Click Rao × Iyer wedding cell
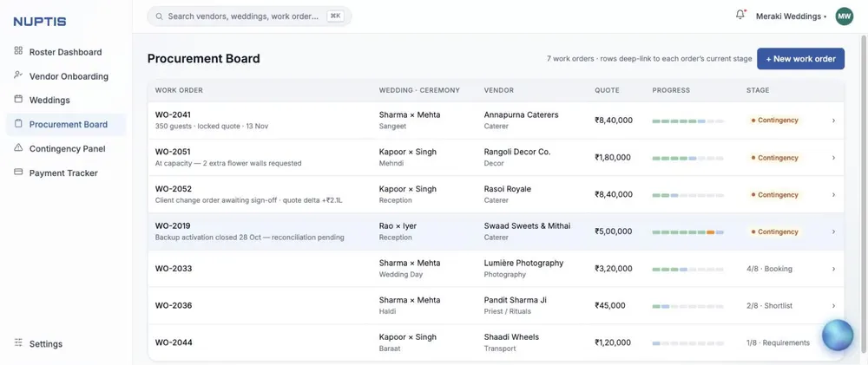The width and height of the screenshot is (868, 365). pyautogui.click(x=398, y=231)
